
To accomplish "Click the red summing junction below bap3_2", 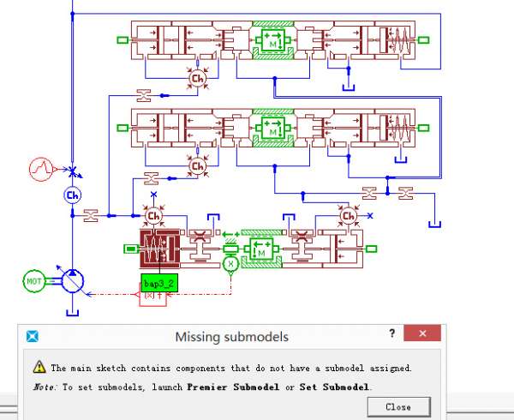I will (151, 297).
